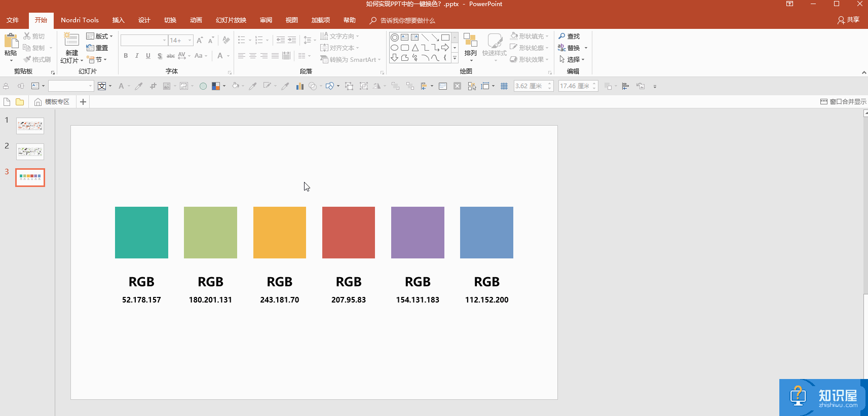The image size is (868, 416).
Task: Open the File (文件) menu
Action: click(x=13, y=20)
